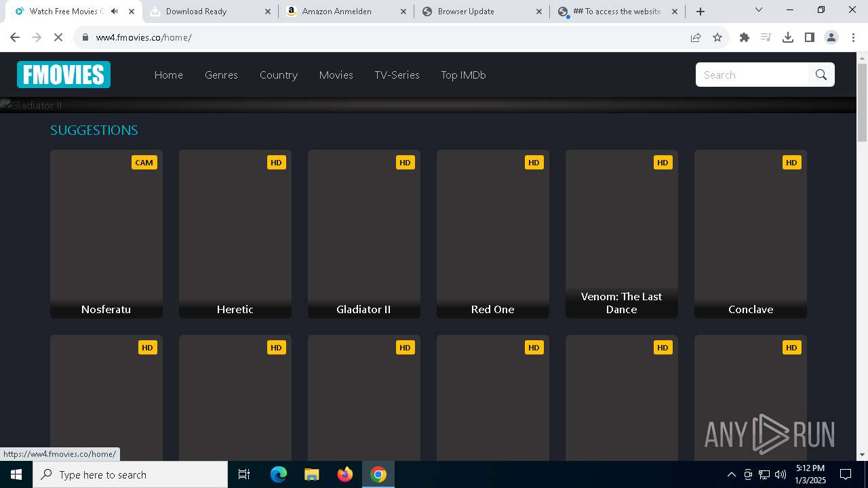Open the Windows Start menu
Screen dimensions: 868x488
click(16, 474)
